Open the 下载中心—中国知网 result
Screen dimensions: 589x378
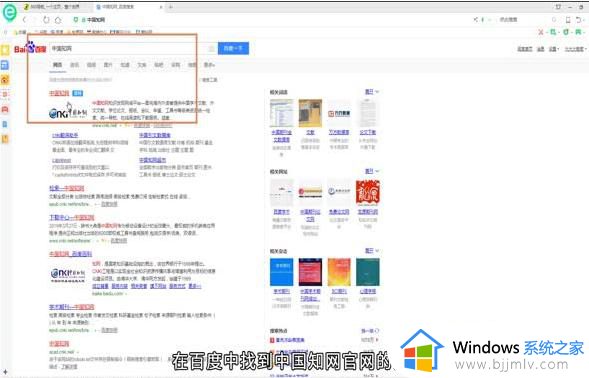point(72,218)
